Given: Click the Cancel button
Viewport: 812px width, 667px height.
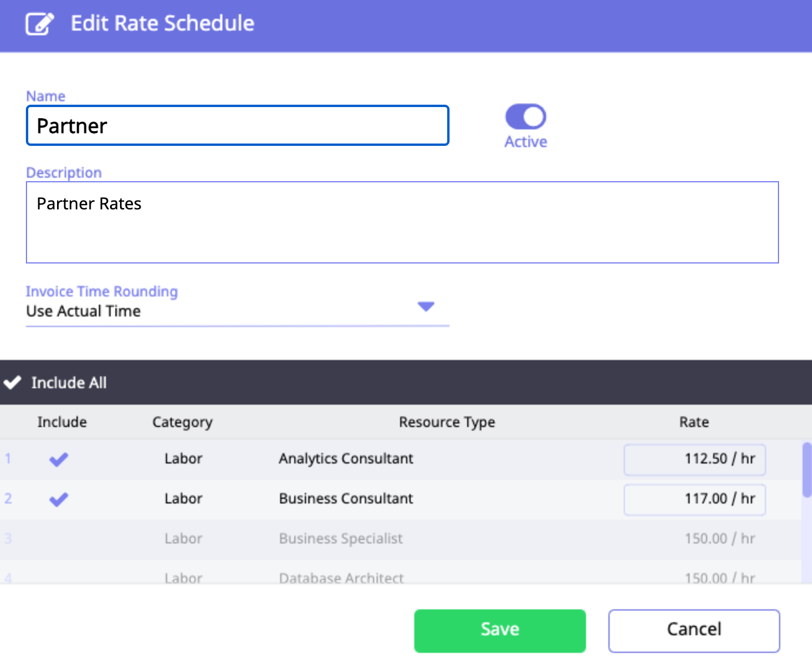Looking at the screenshot, I should 694,631.
